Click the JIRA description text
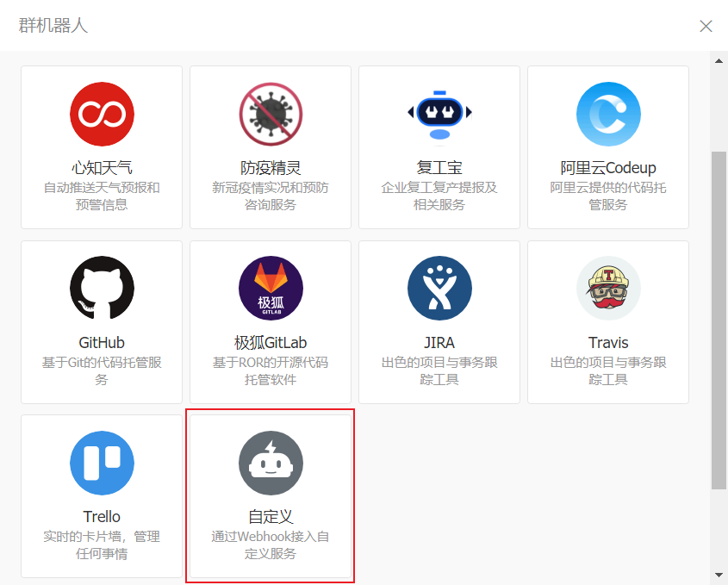This screenshot has height=585, width=728. click(x=439, y=370)
